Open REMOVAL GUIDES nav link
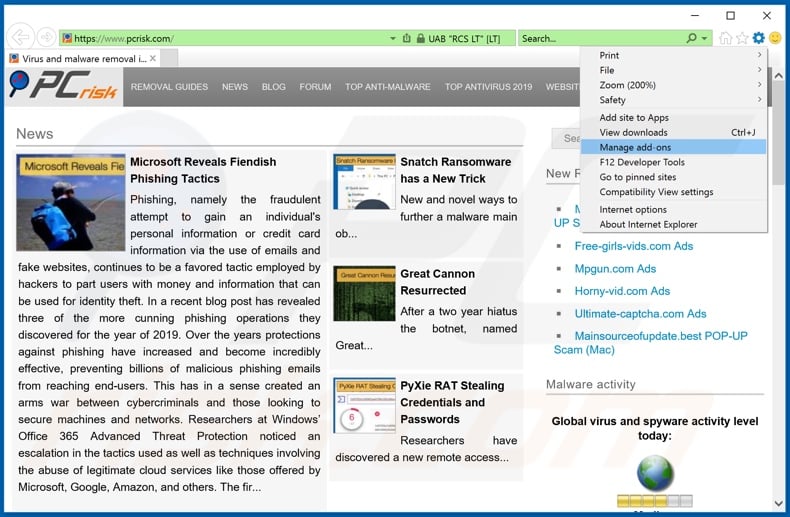Image resolution: width=790 pixels, height=517 pixels. click(169, 87)
